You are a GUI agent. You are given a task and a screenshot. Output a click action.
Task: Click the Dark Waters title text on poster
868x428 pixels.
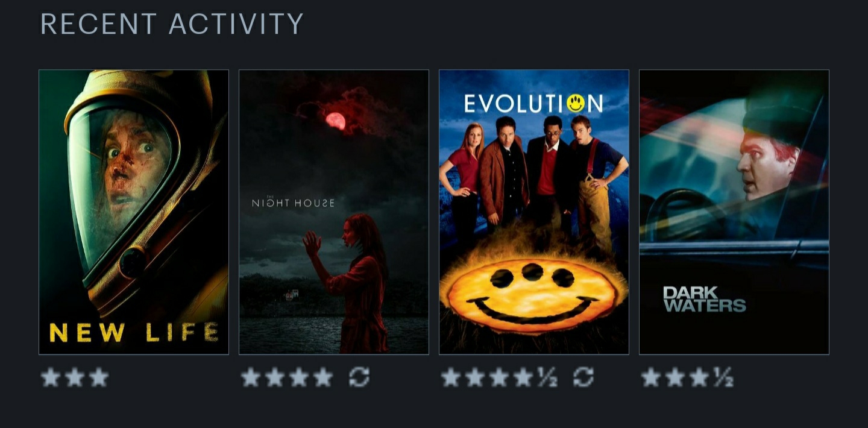pos(704,299)
